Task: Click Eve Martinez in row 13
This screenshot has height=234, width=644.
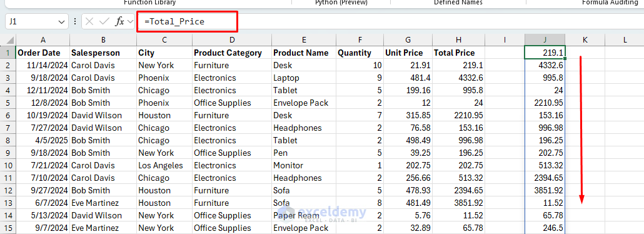Action: coord(103,203)
